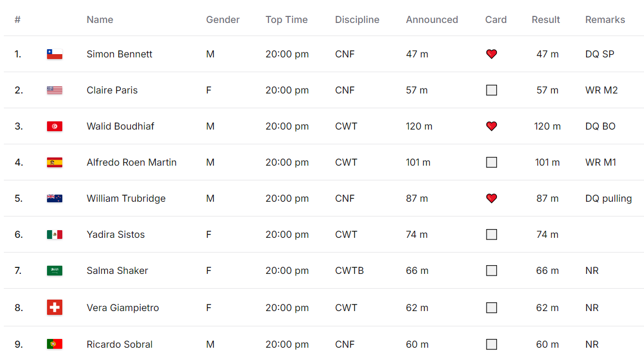This screenshot has width=644, height=363.
Task: Click the USA flag next to Claire Paris
Action: point(55,90)
